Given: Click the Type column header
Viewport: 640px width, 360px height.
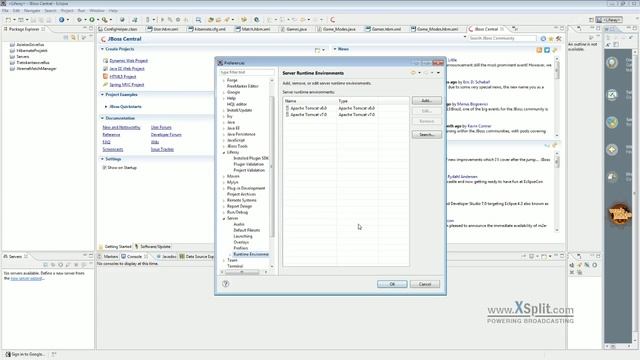Looking at the screenshot, I should [357, 101].
